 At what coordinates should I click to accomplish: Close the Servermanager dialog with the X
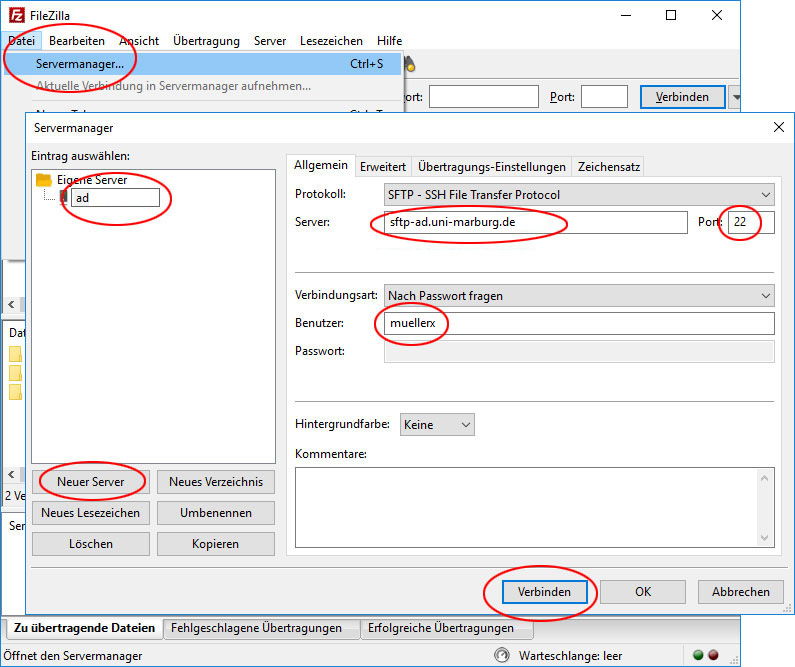point(779,127)
